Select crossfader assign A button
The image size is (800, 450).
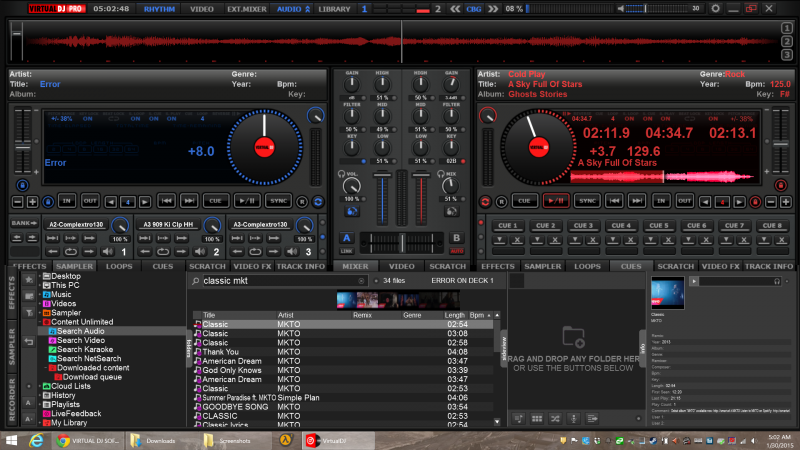point(346,238)
